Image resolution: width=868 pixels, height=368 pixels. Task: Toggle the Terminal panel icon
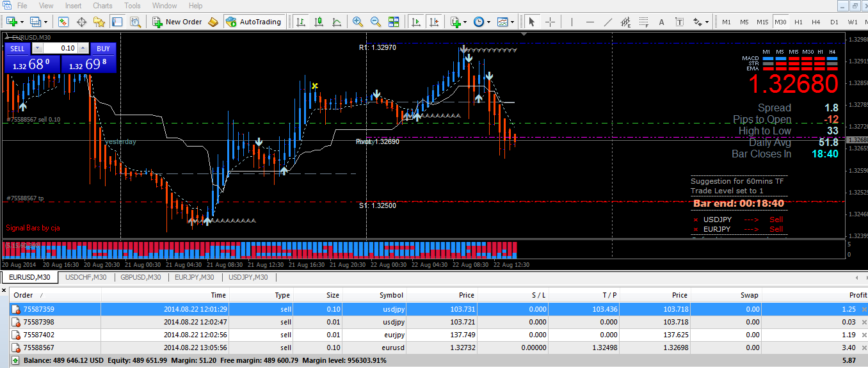pyautogui.click(x=117, y=22)
